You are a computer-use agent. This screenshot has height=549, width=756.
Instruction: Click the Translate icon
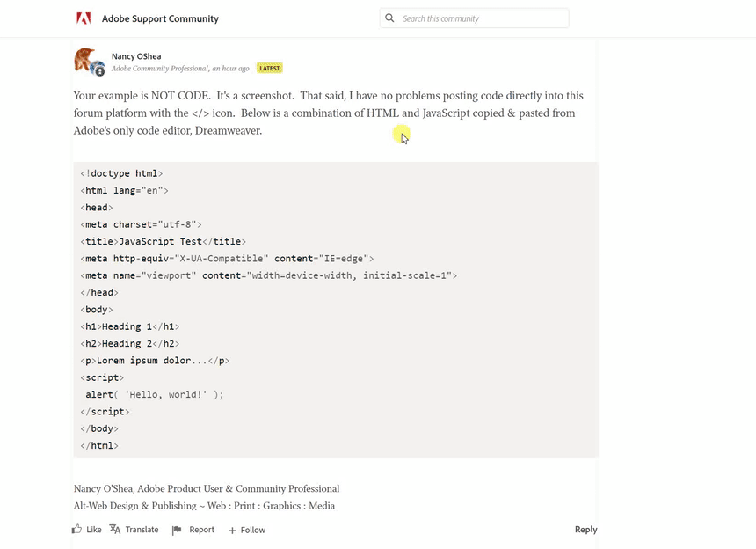tap(115, 529)
